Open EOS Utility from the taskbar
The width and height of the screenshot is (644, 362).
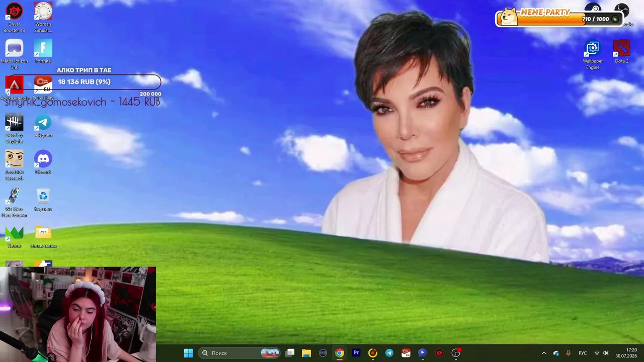point(406,353)
